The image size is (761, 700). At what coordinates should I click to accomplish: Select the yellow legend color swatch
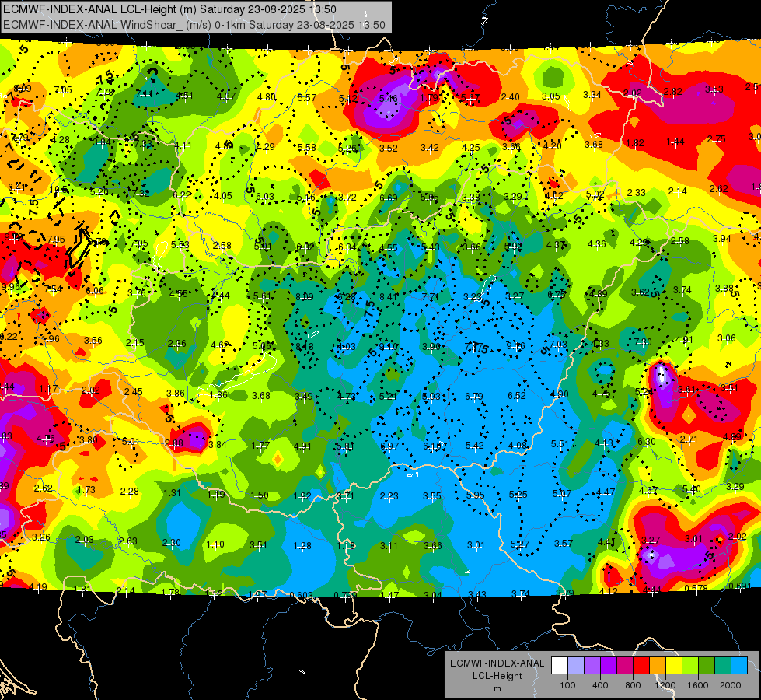pyautogui.click(x=674, y=666)
